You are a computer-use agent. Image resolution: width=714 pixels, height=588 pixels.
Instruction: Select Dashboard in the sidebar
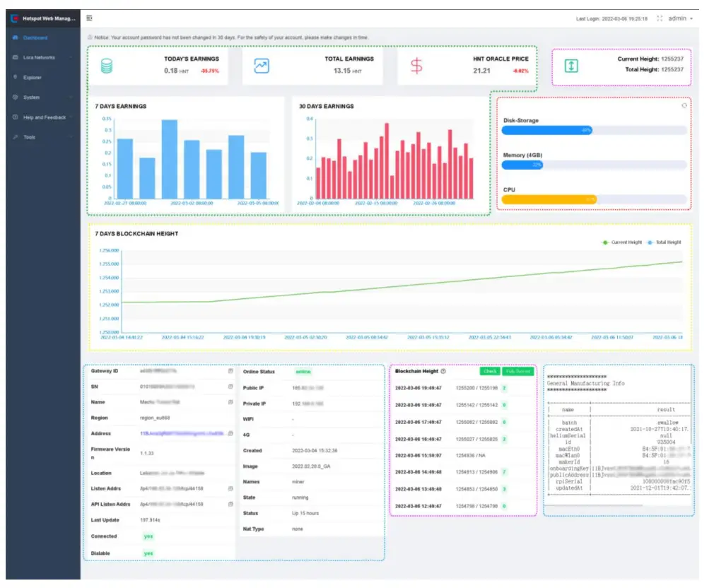coord(35,37)
